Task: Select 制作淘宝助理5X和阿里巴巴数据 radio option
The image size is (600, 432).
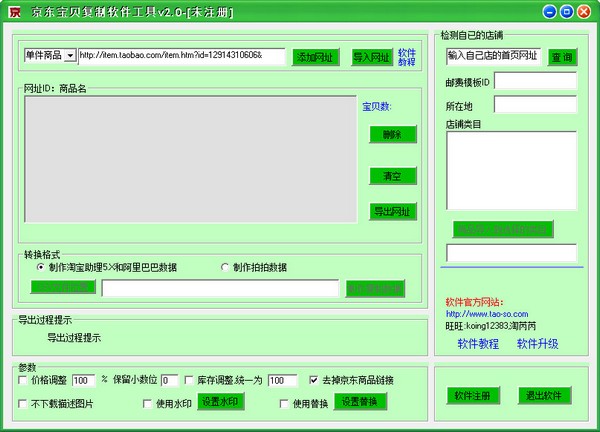Action: (41, 267)
